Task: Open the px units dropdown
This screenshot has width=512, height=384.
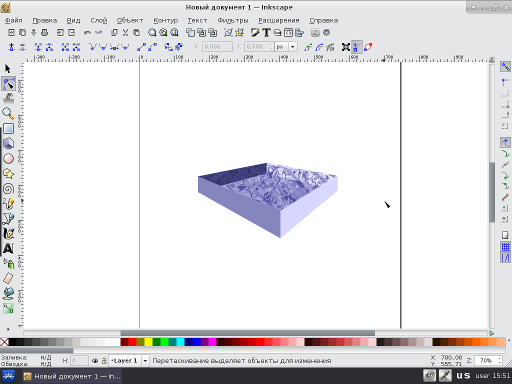Action: coord(293,47)
